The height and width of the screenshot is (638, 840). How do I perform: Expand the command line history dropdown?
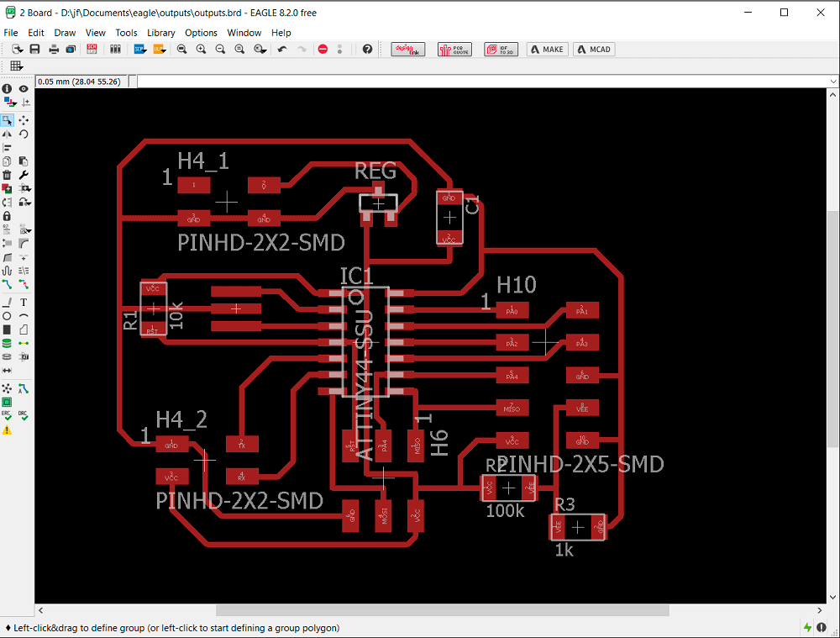(x=833, y=82)
